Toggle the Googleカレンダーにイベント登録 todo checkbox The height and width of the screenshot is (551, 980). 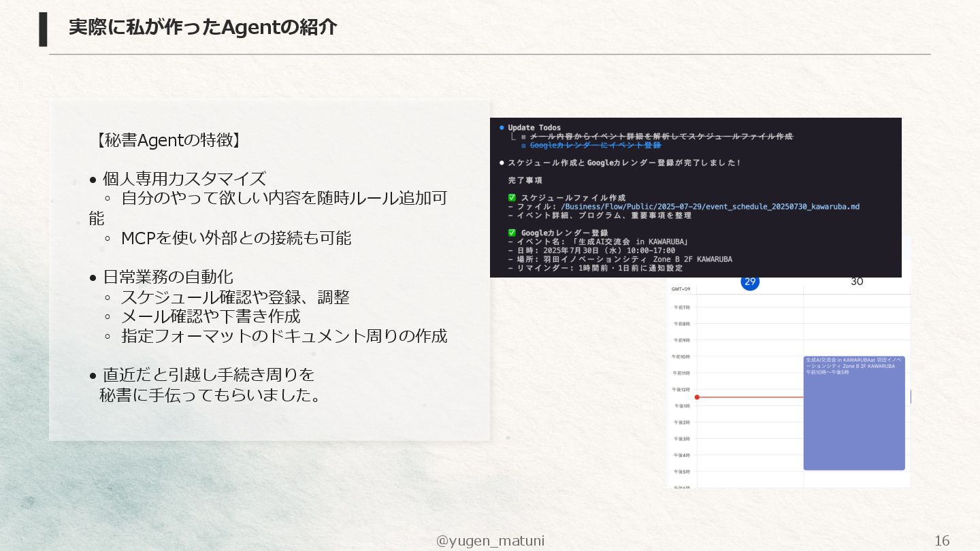coord(523,145)
